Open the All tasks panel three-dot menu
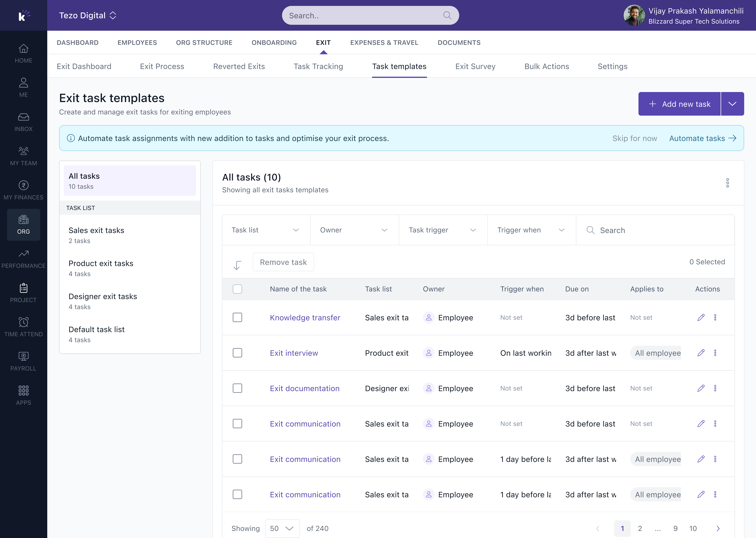This screenshot has width=756, height=538. click(x=728, y=183)
